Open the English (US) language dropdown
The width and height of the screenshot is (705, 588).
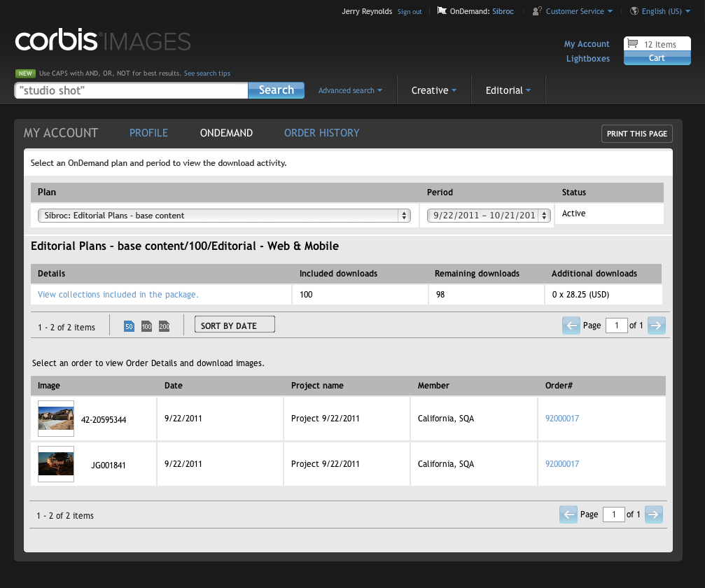pyautogui.click(x=666, y=11)
